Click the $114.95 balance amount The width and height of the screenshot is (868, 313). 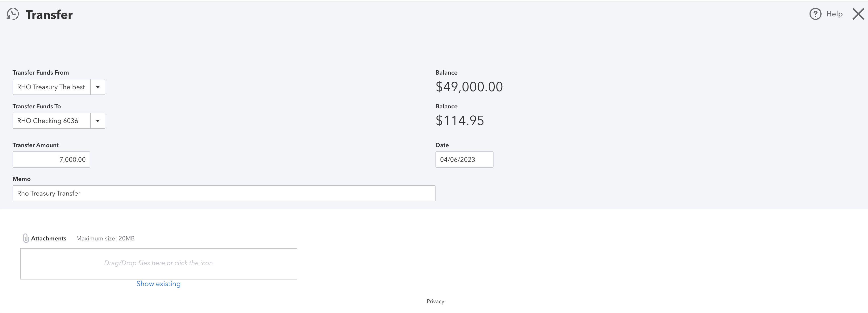coord(460,121)
